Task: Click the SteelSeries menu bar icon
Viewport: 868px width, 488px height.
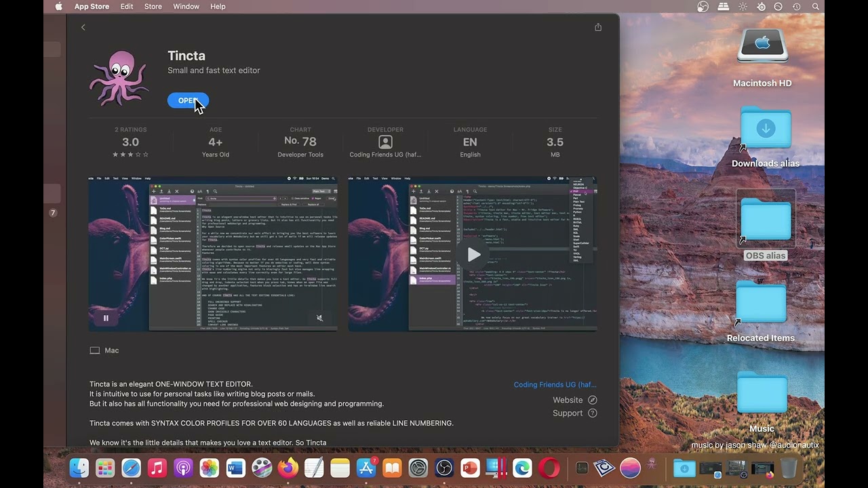Action: tap(761, 6)
